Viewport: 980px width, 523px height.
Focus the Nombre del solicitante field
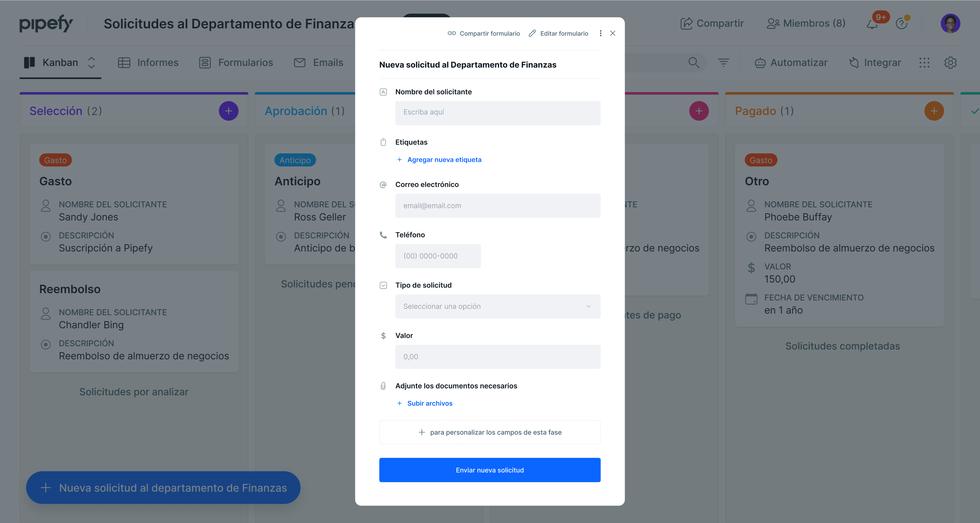(x=498, y=113)
